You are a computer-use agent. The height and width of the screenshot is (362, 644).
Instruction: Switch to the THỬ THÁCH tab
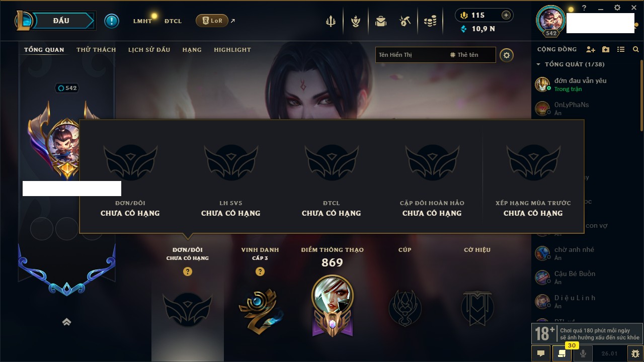(96, 50)
